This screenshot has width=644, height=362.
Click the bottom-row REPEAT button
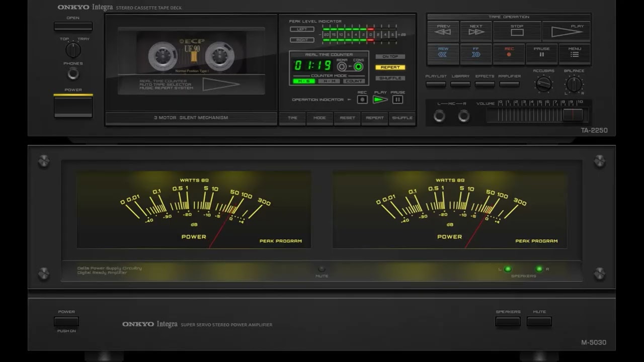(375, 118)
